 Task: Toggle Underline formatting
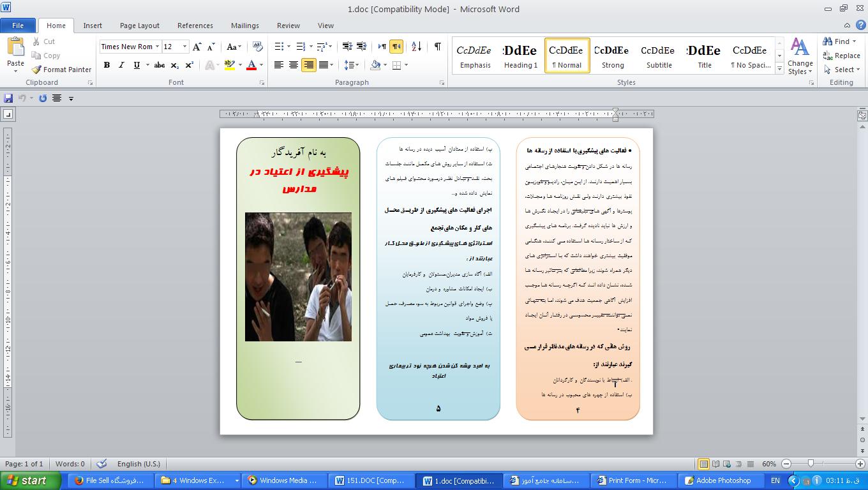click(x=137, y=65)
